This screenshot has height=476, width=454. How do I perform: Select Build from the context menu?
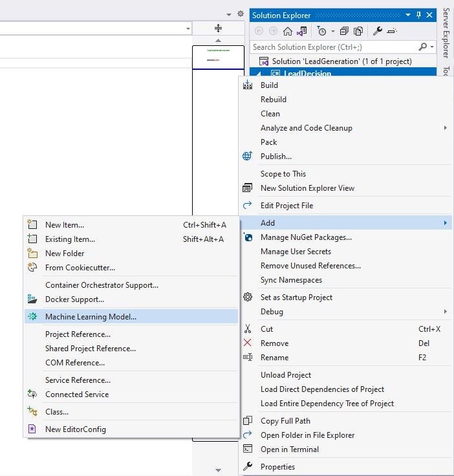click(345, 85)
